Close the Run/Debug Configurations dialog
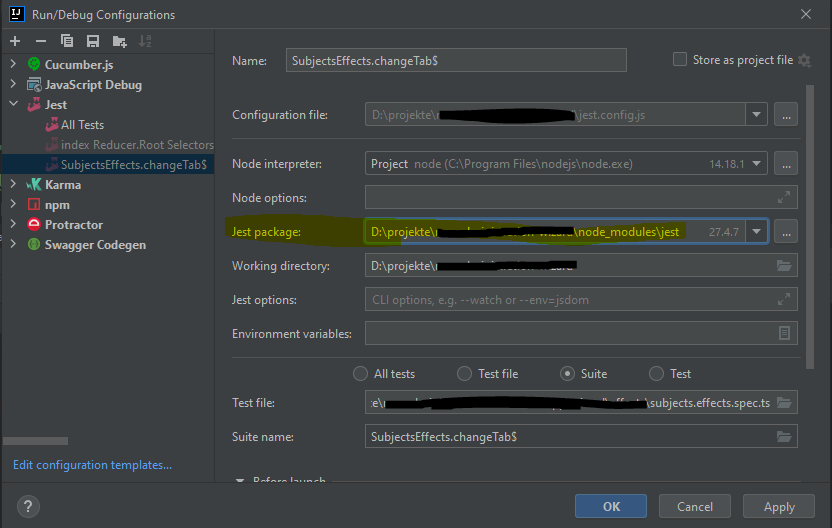 point(805,14)
